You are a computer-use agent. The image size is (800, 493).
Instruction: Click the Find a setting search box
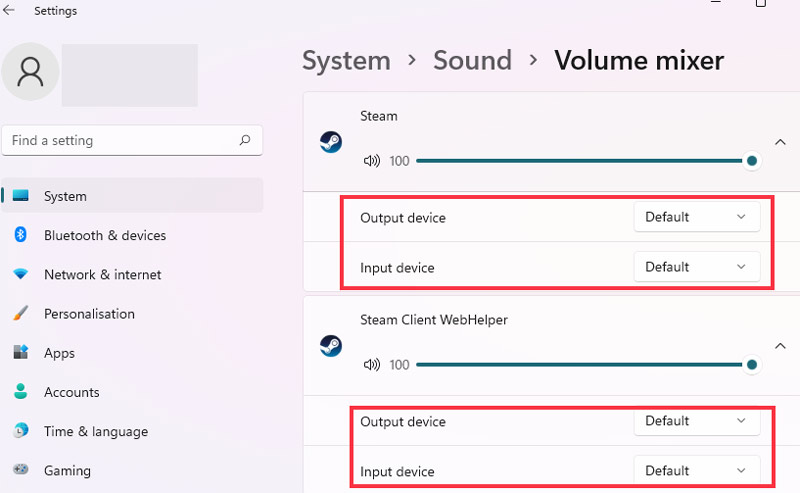click(x=132, y=140)
